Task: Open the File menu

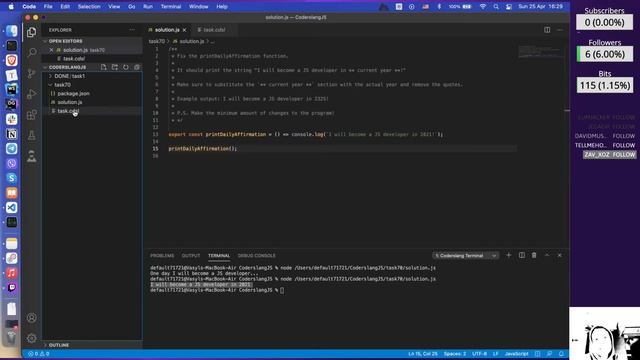Action: point(48,7)
